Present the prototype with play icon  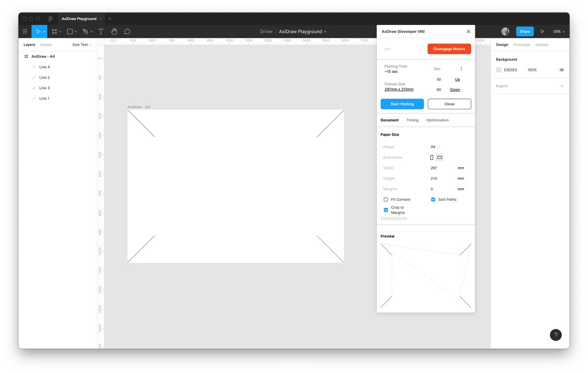click(x=542, y=31)
